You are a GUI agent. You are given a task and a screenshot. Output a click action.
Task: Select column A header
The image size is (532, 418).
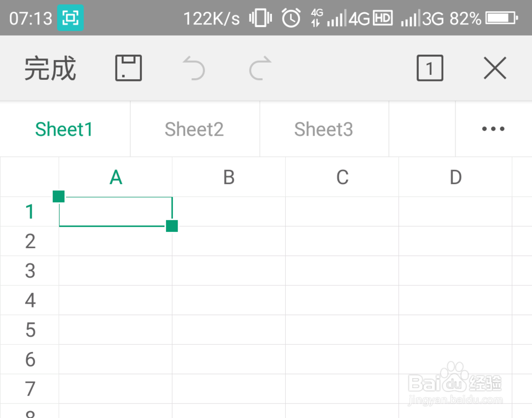(115, 177)
